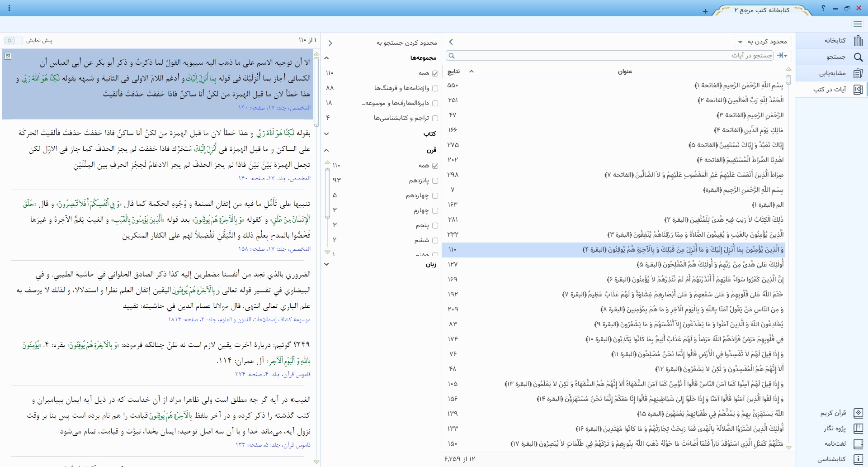
Task: Open first المخصص source link in highlighted excerpt
Action: point(274,108)
